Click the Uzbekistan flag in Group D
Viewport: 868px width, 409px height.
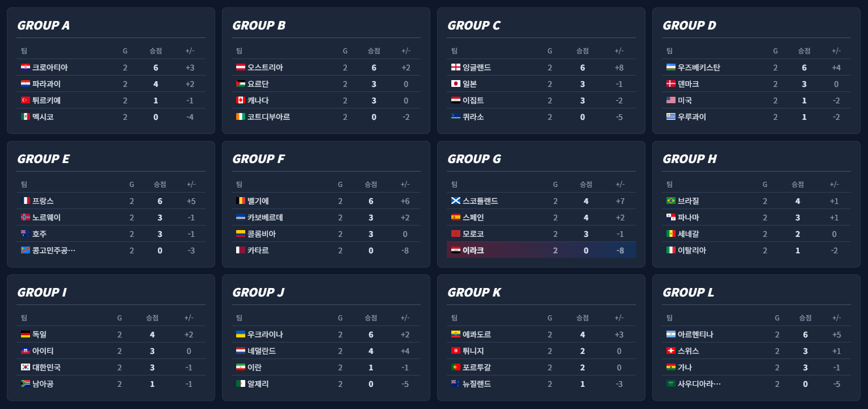point(670,68)
